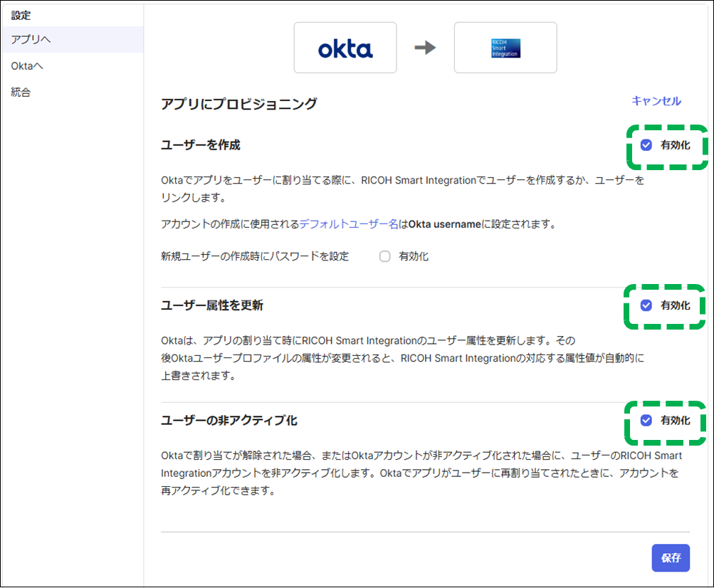
Task: Click the ユーザーを作成 section title
Action: point(200,145)
